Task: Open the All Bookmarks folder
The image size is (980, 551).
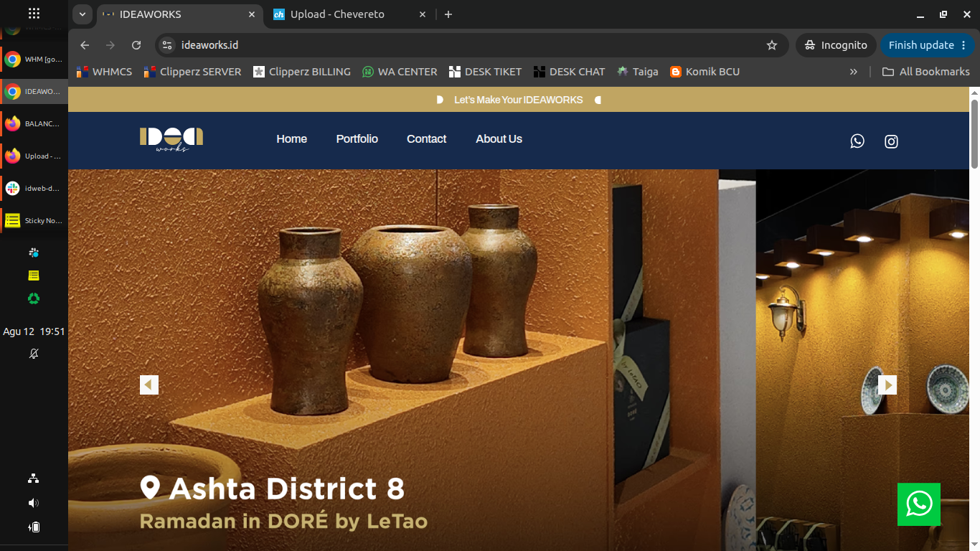Action: pyautogui.click(x=926, y=72)
